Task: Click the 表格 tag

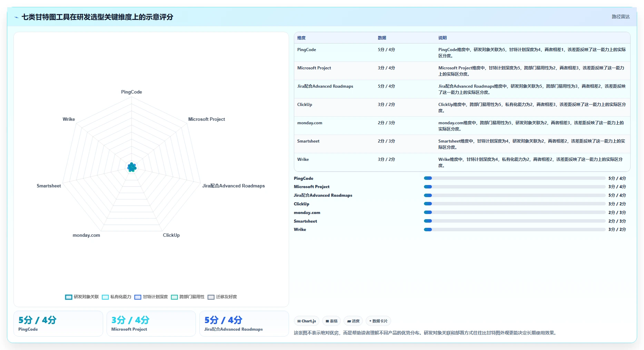Action: 331,321
